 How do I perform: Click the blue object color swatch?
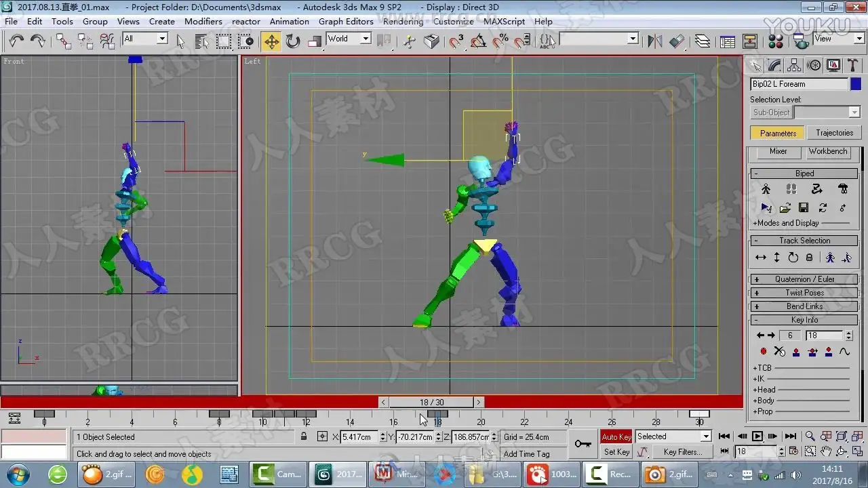tap(856, 84)
